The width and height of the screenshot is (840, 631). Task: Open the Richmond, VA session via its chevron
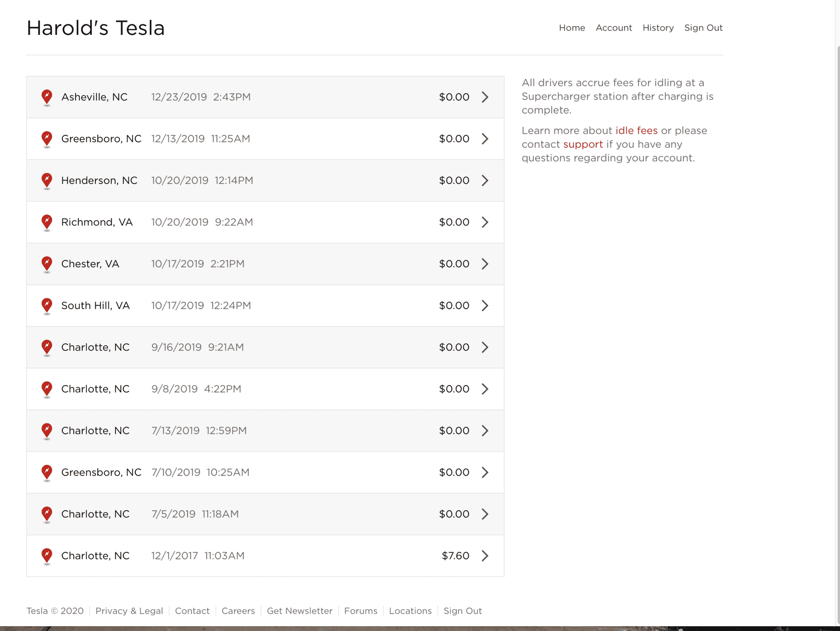485,222
